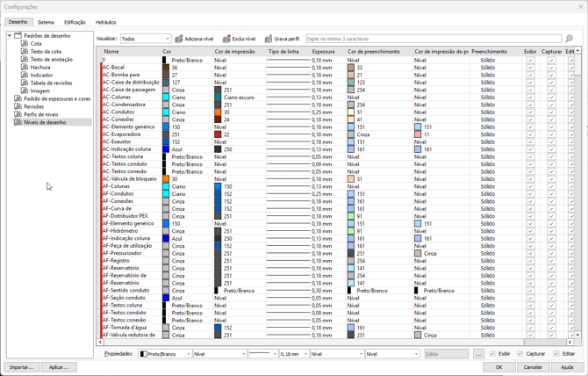
Task: Switch to the Sistema tab
Action: pos(46,22)
